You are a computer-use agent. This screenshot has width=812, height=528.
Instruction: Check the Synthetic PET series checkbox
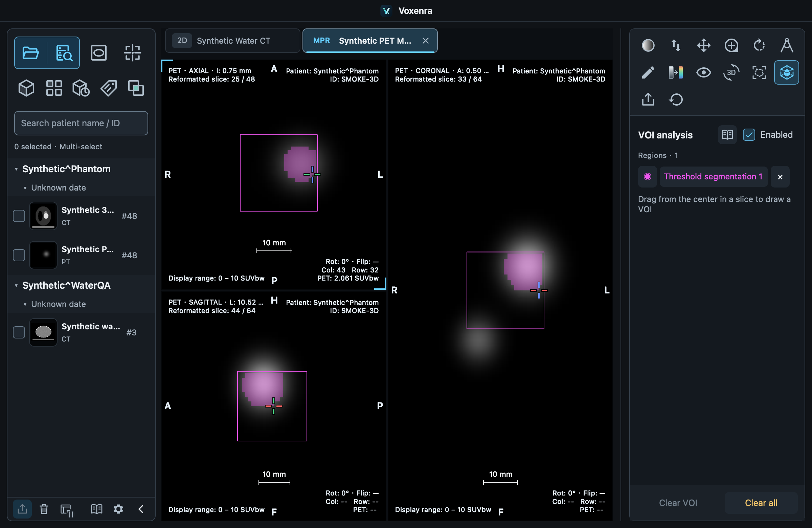[19, 255]
